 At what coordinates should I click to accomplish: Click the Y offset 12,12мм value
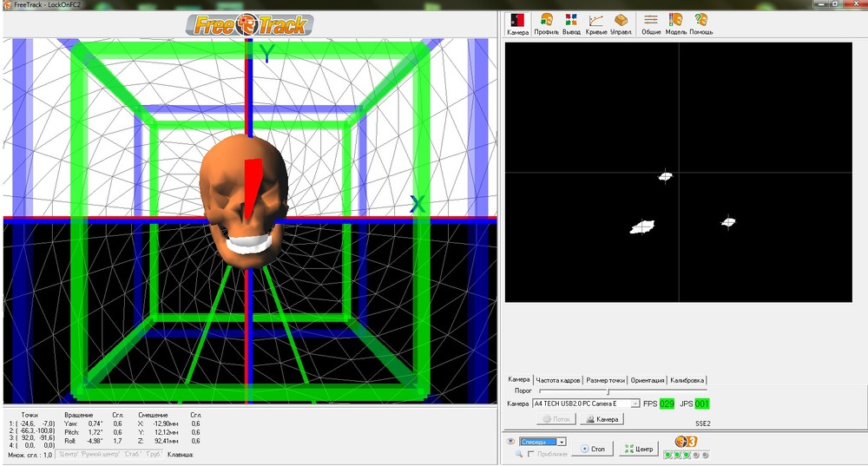point(167,432)
